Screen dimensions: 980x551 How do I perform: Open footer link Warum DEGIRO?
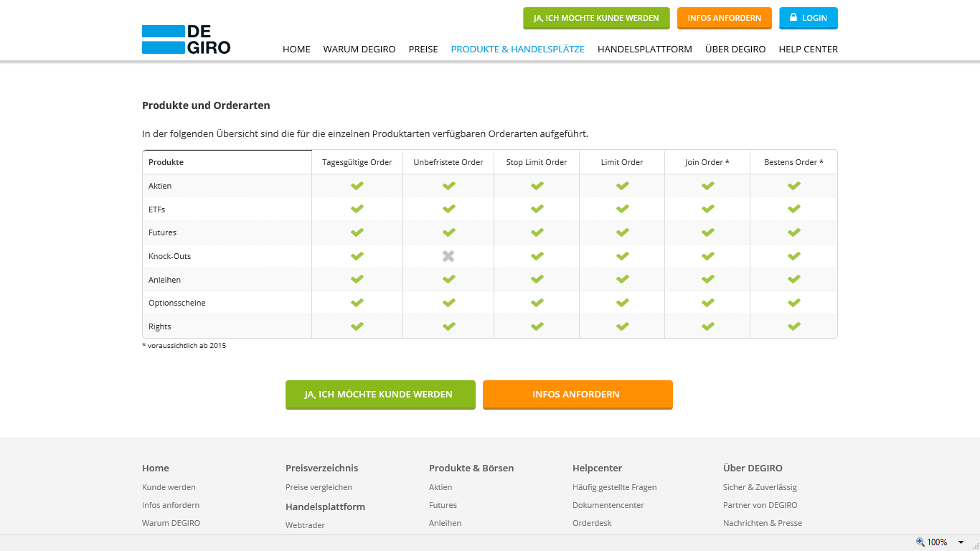tap(171, 523)
